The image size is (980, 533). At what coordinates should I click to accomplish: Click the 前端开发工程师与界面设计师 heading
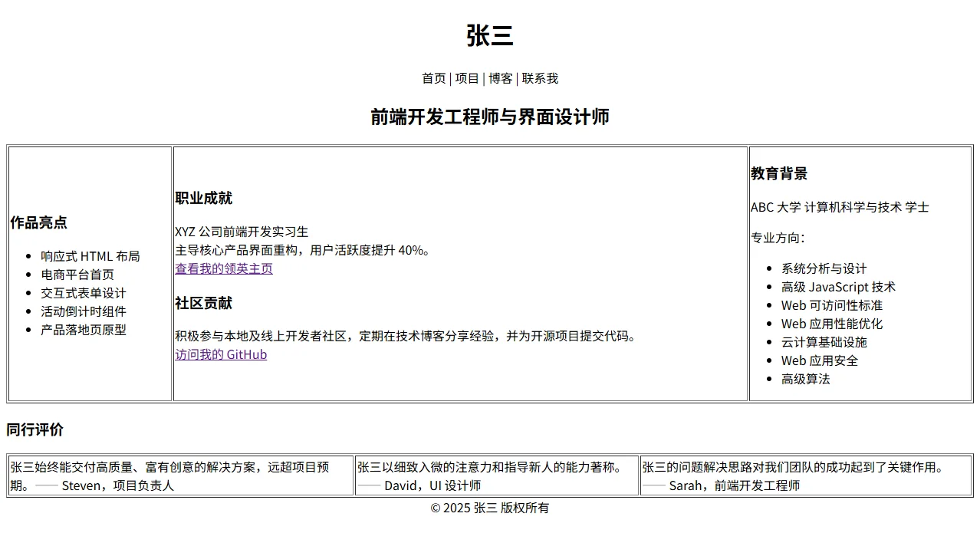[489, 117]
